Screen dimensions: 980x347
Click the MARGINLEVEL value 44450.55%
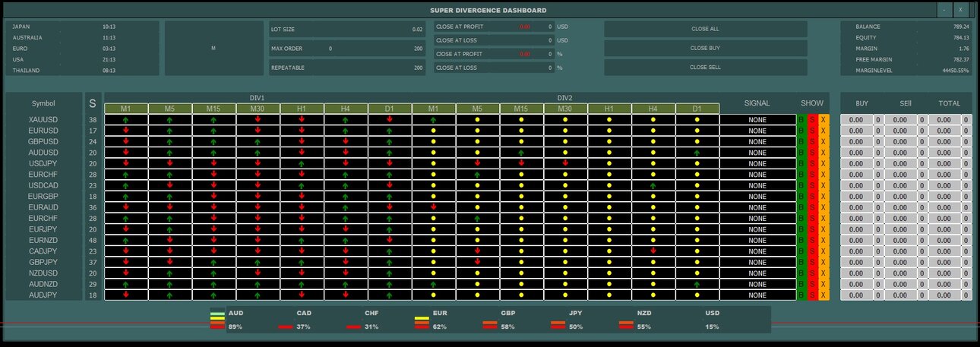pyautogui.click(x=956, y=70)
